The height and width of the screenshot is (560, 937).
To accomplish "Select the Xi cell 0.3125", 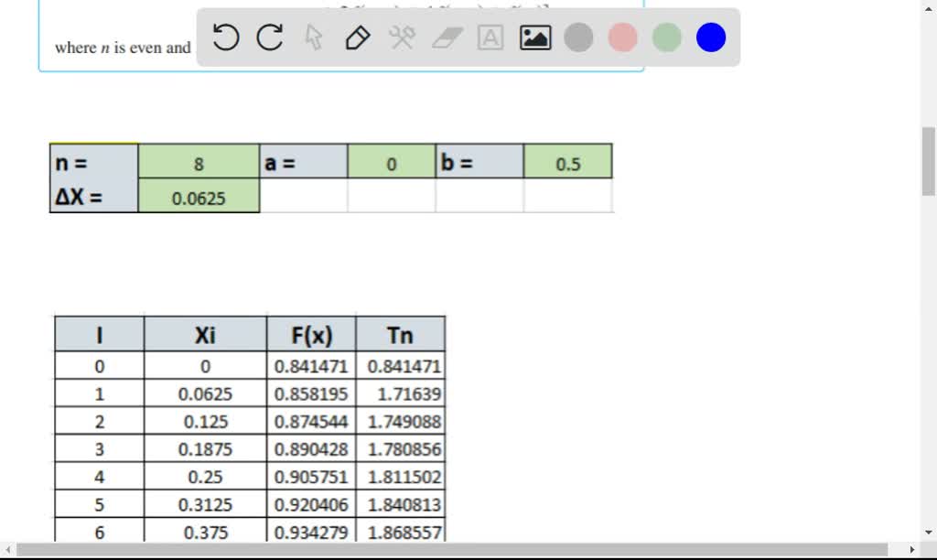I will click(x=205, y=504).
